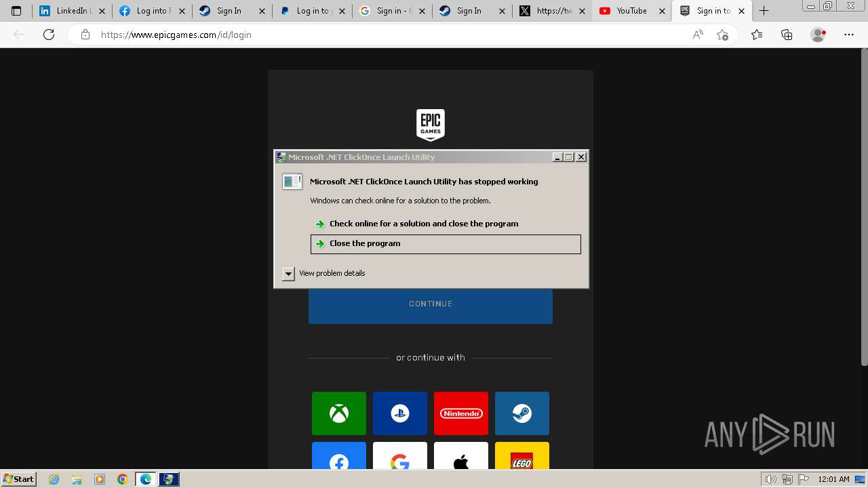Click the browser back arrow
The image size is (868, 488).
pyautogui.click(x=19, y=35)
